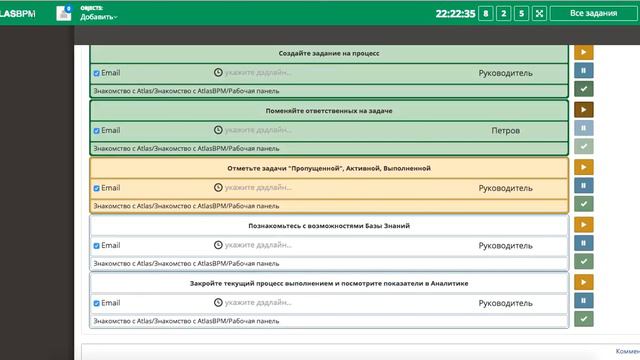
Task: Click the ATLASBPM logo
Action: click(x=17, y=14)
